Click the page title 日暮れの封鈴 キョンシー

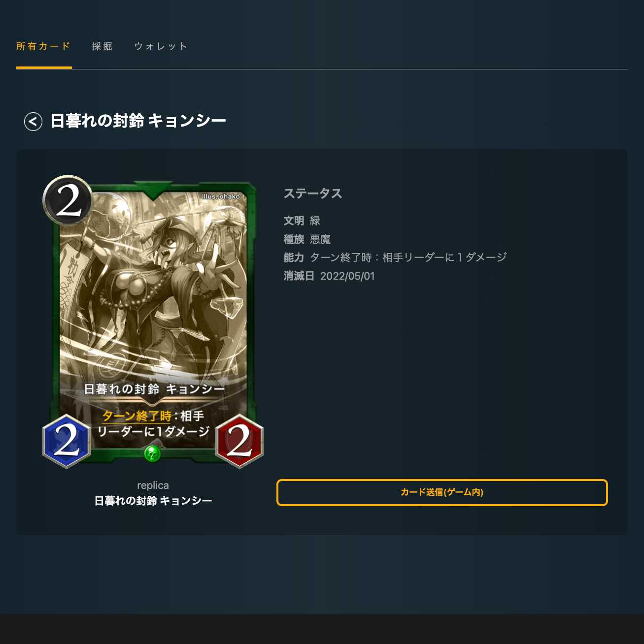[x=138, y=121]
